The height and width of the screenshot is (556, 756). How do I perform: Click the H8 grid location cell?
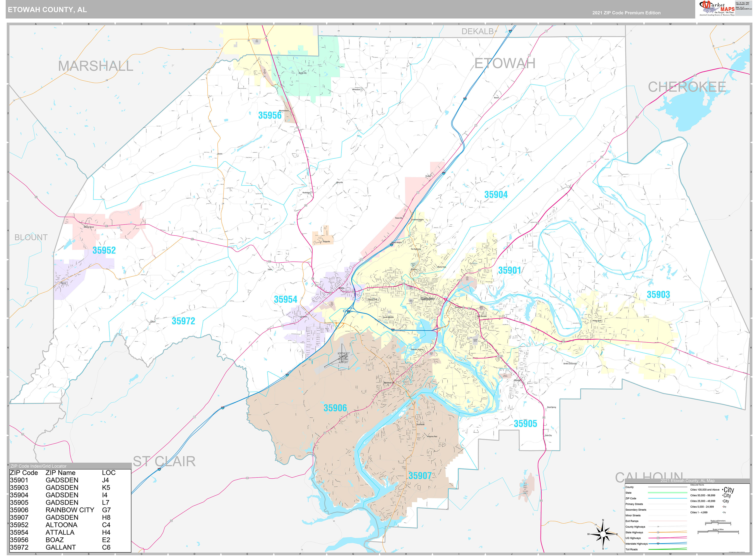[x=106, y=517]
